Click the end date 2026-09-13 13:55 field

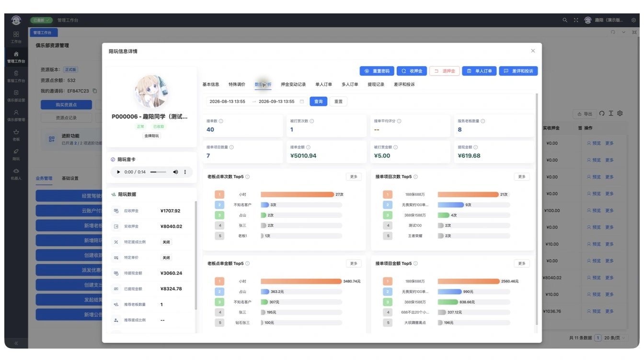[276, 102]
